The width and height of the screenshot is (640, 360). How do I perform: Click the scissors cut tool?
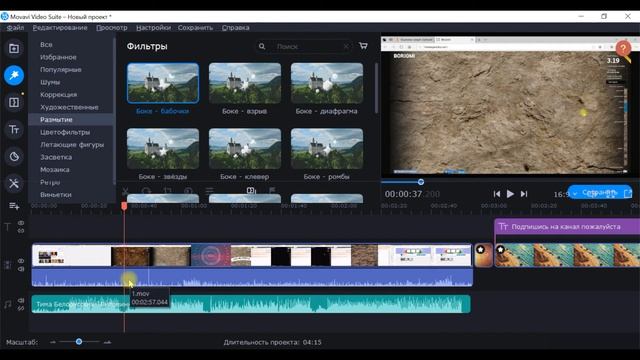pos(125,191)
